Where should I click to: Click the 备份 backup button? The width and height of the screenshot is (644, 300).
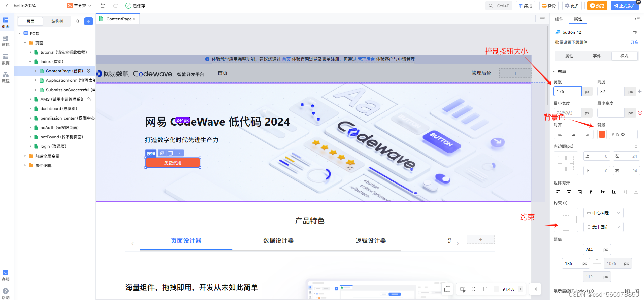tap(549, 6)
